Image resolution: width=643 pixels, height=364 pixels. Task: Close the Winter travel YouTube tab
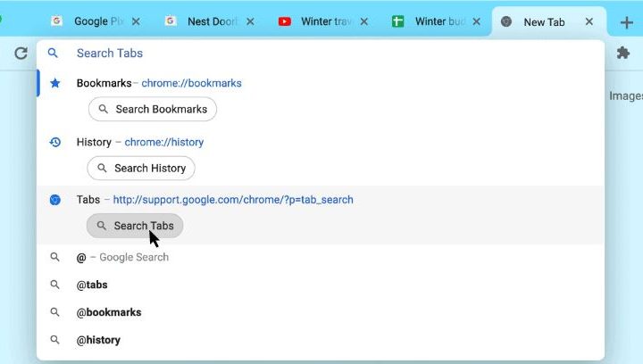tap(363, 21)
